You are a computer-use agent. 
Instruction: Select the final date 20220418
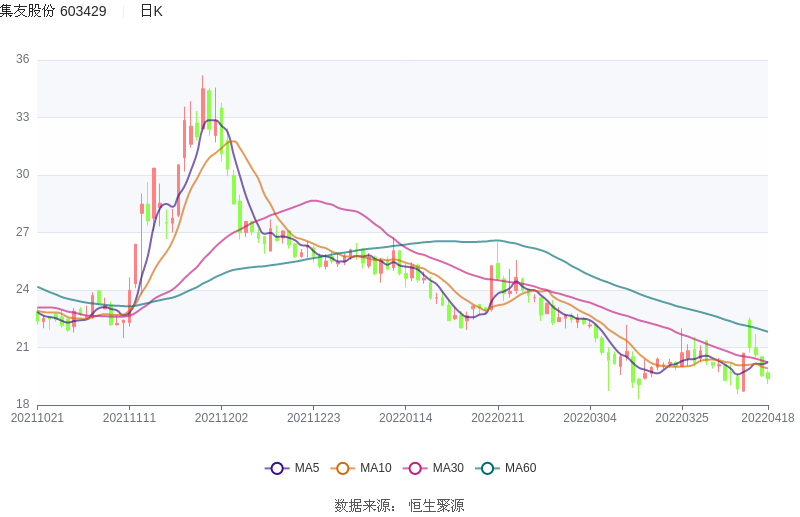pyautogui.click(x=766, y=418)
